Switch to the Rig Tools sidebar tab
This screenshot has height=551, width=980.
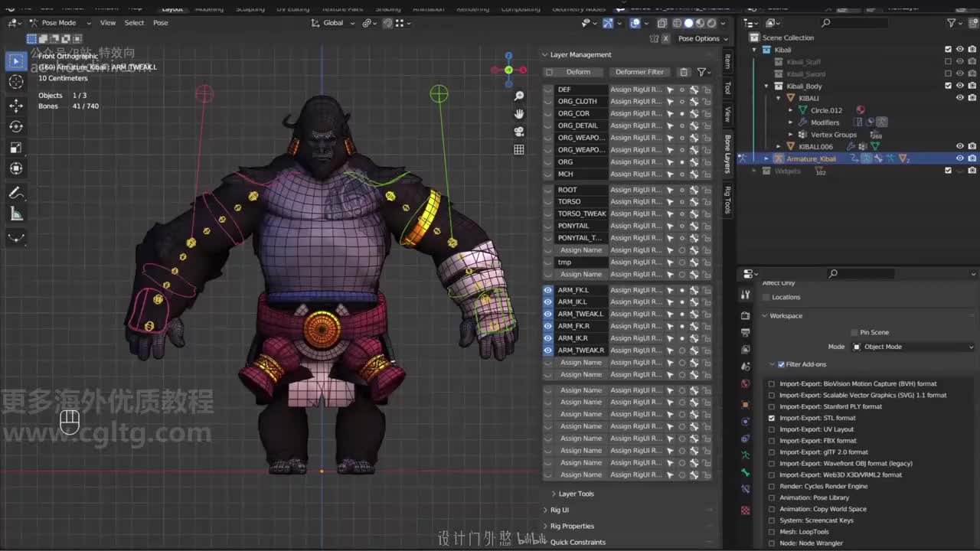pos(727,200)
